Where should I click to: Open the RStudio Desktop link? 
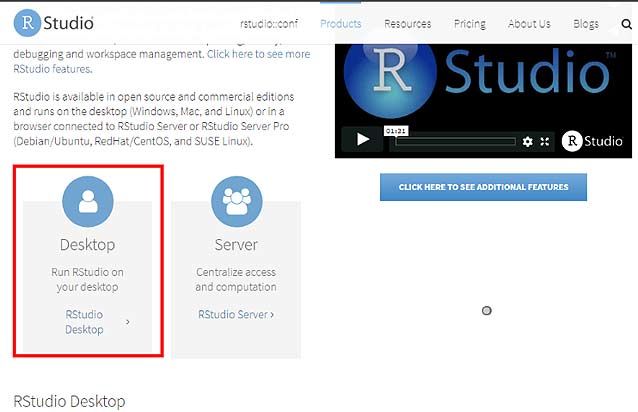(84, 322)
